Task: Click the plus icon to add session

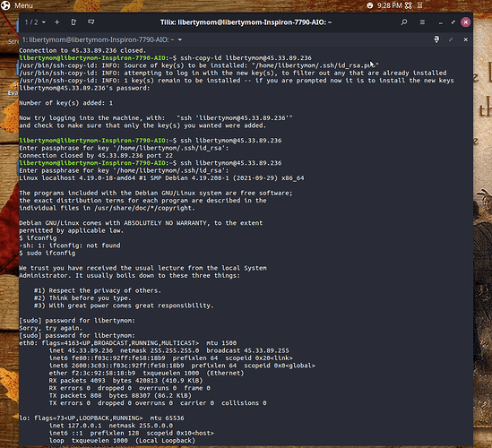Action: point(56,22)
